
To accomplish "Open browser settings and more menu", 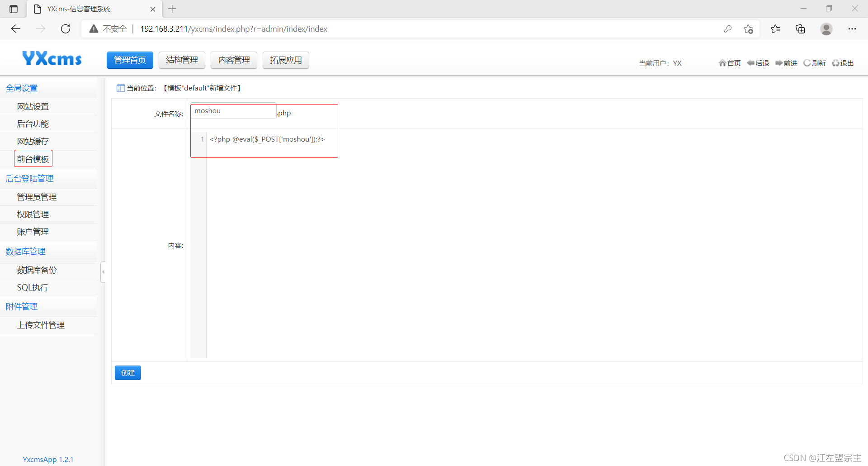I will click(852, 29).
